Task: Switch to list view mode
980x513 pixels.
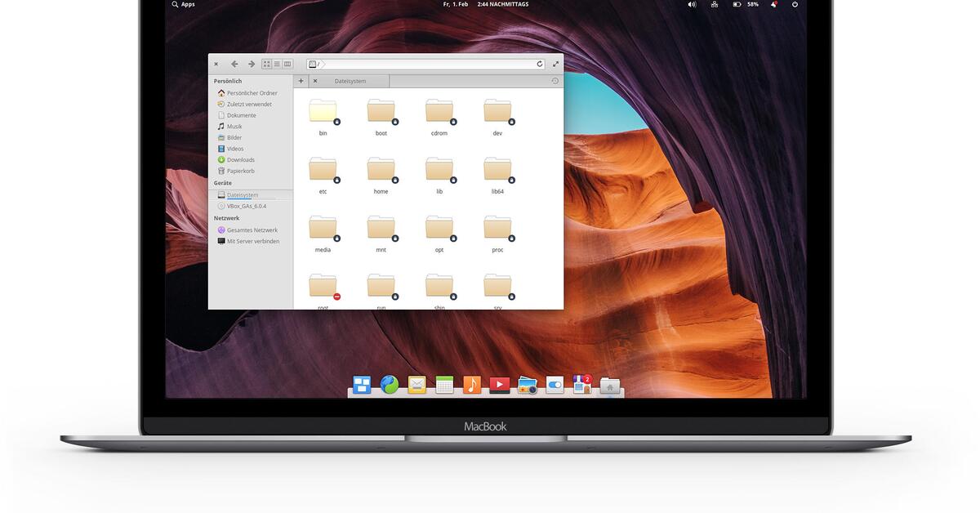Action: pos(277,64)
